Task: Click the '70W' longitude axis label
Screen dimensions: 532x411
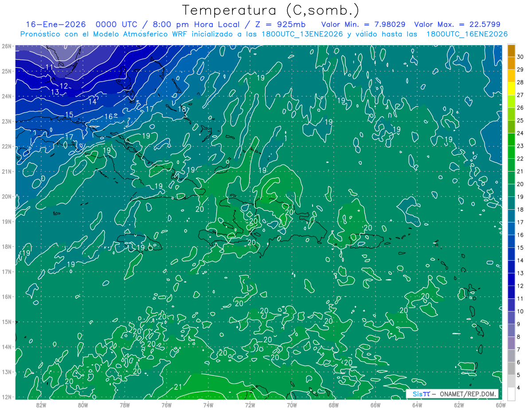Action: tap(292, 405)
